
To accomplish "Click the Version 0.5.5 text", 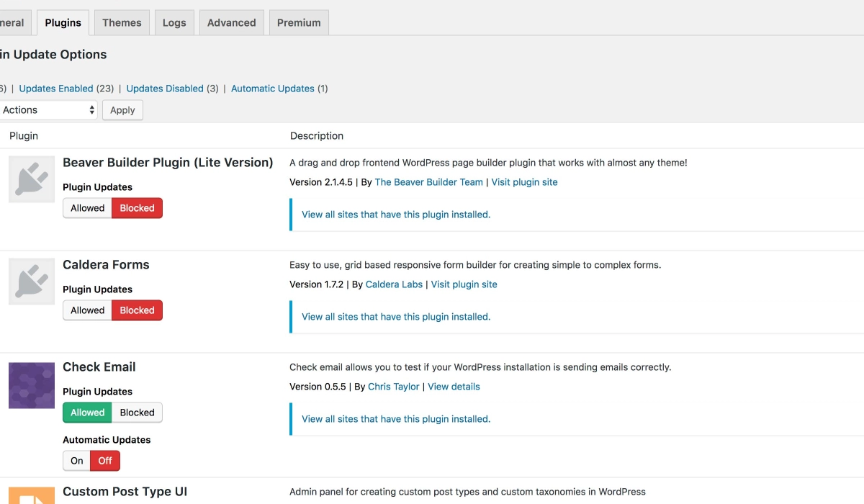I will click(318, 387).
